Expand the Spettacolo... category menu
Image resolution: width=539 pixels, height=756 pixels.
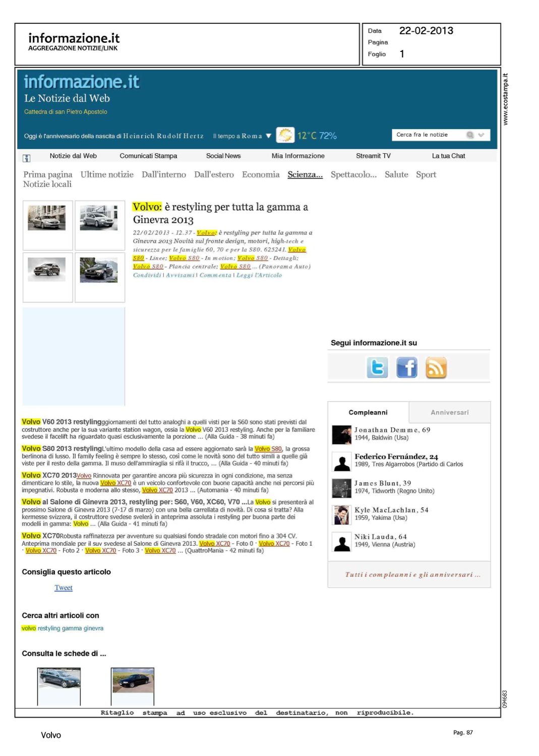353,174
